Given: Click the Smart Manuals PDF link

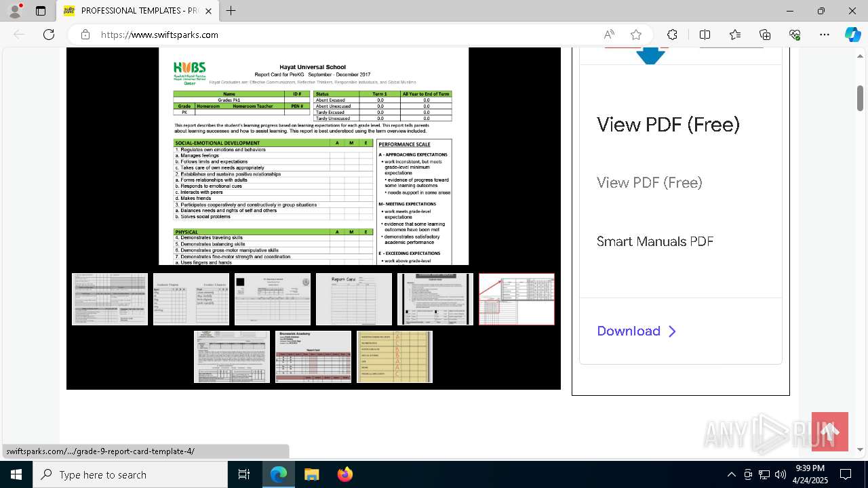Looking at the screenshot, I should [655, 241].
